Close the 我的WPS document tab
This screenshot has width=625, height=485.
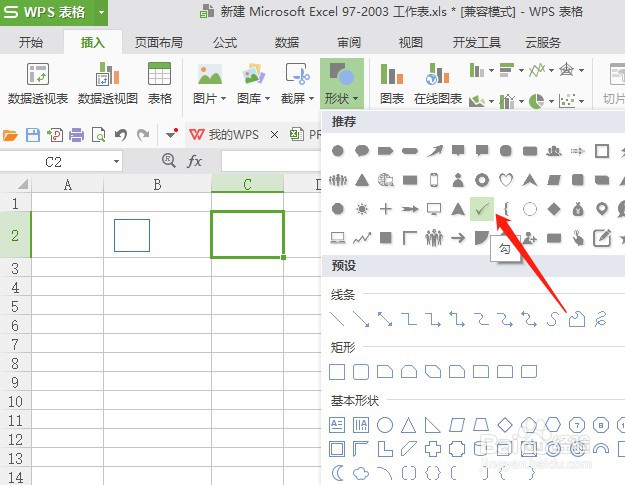[274, 135]
